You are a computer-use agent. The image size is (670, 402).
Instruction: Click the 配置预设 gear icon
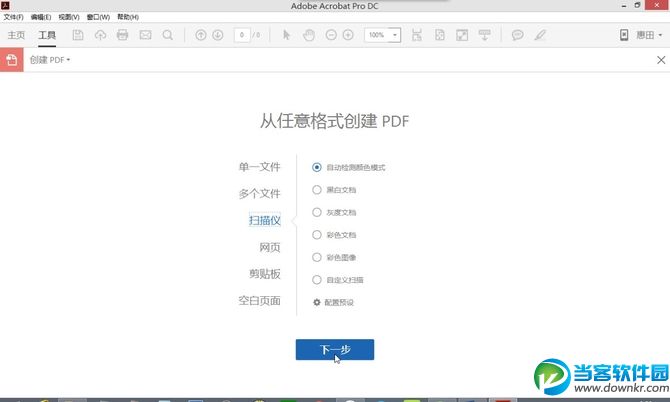coord(317,302)
